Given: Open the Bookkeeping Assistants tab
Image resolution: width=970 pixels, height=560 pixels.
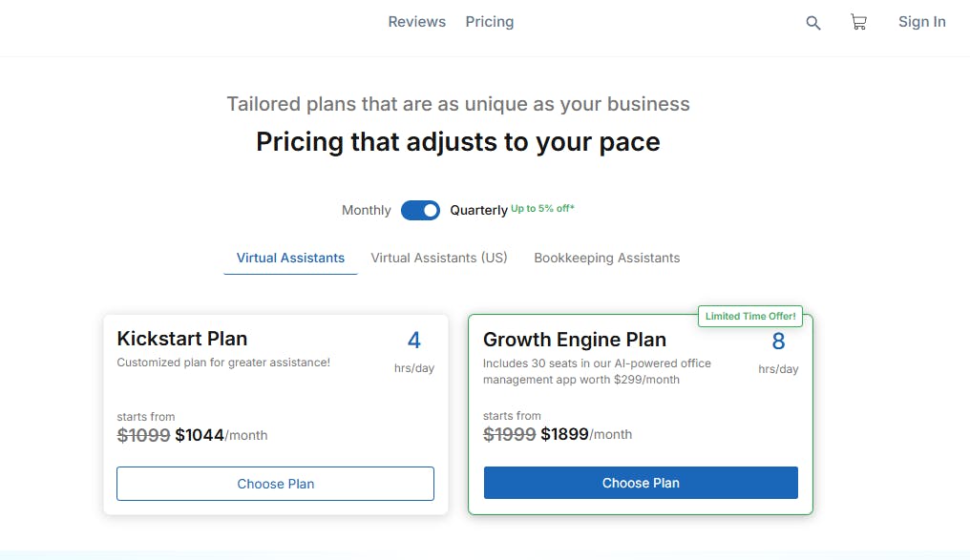Looking at the screenshot, I should (x=607, y=258).
